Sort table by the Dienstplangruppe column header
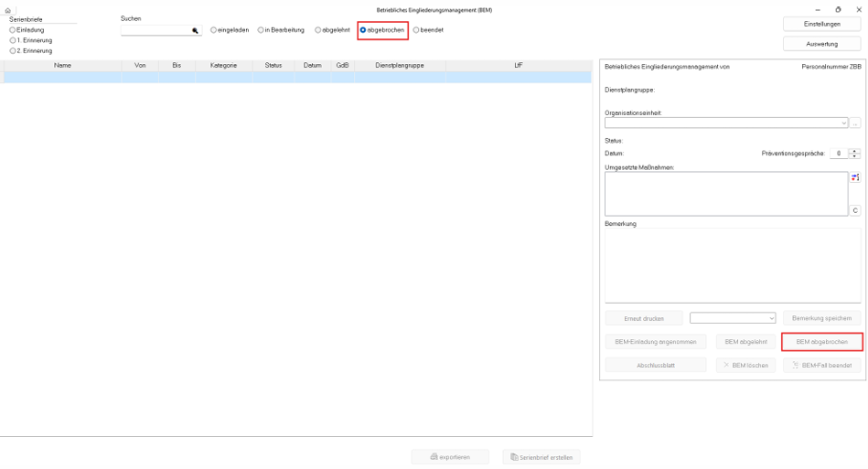 coord(400,65)
